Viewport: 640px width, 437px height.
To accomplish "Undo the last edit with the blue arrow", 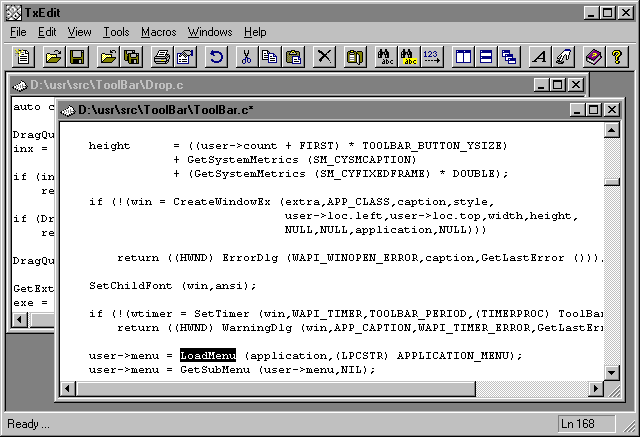I will [x=216, y=57].
